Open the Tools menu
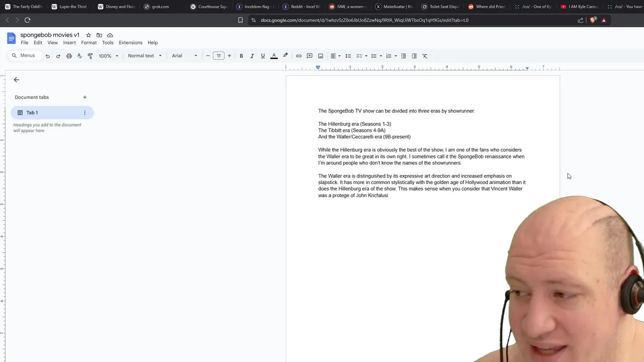The height and width of the screenshot is (362, 644). point(108,43)
